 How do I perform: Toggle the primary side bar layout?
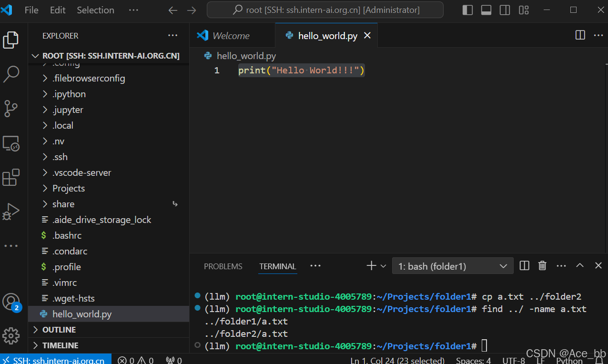(x=468, y=10)
